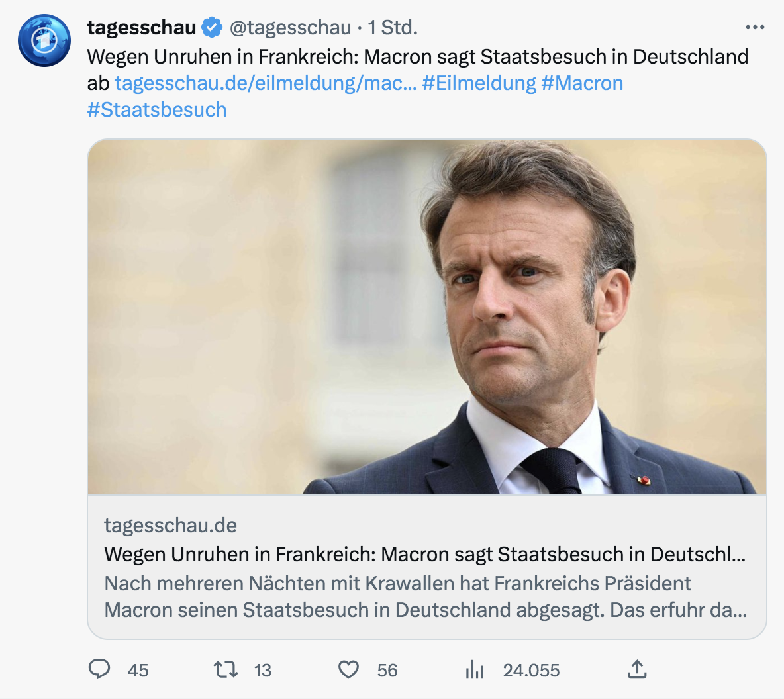This screenshot has height=699, width=784.
Task: Click the blue verified badge
Action: (212, 28)
